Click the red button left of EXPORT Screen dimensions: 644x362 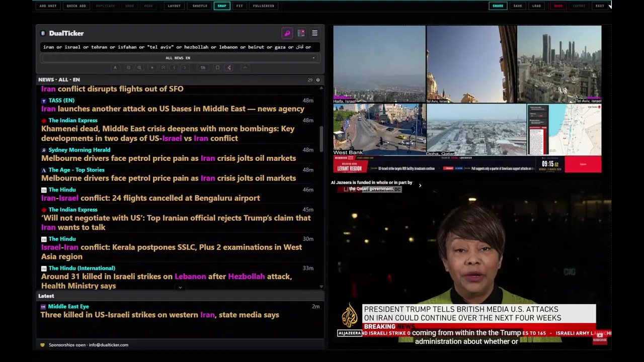558,6
